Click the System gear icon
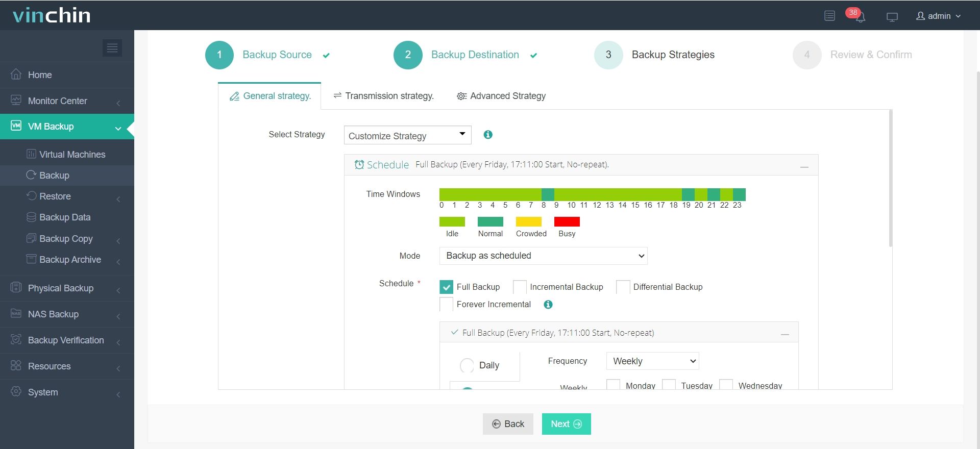 click(x=16, y=391)
